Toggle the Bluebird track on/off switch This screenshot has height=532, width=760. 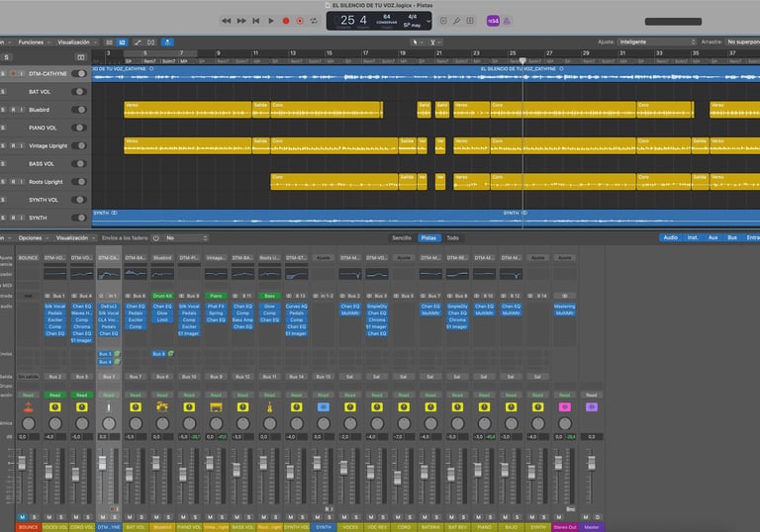(78, 110)
